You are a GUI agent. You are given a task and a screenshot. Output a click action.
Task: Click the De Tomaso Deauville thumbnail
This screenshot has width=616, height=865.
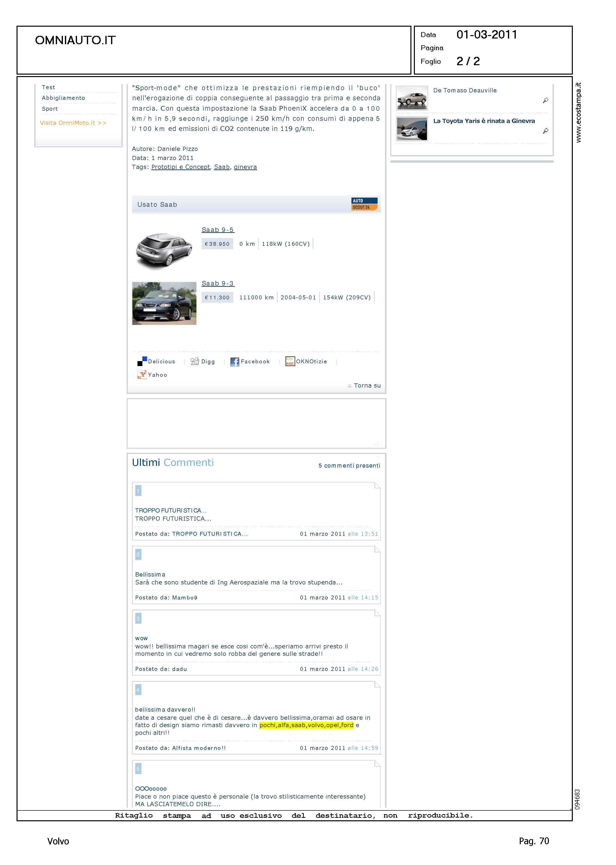412,98
